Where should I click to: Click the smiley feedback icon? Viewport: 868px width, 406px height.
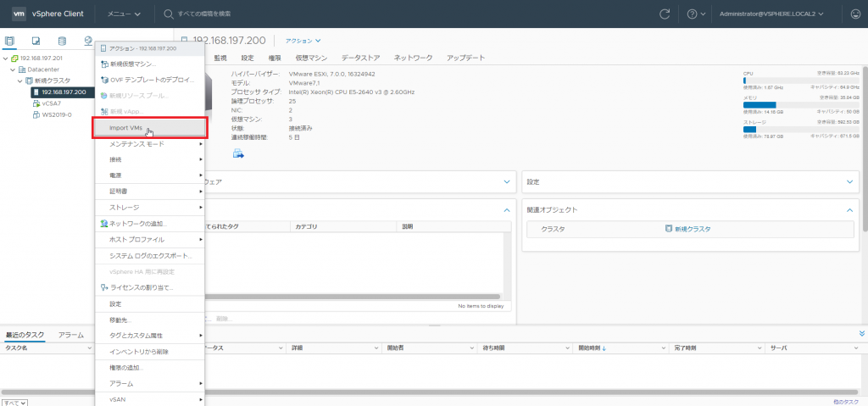pyautogui.click(x=854, y=14)
